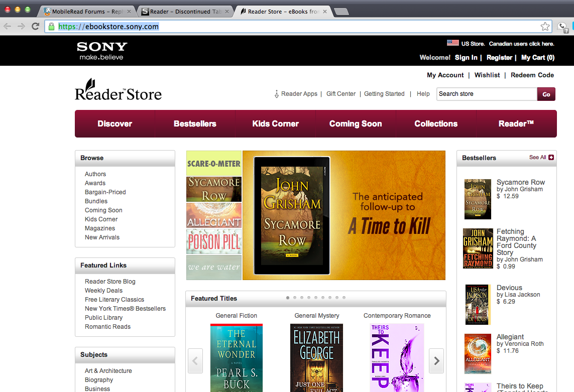Viewport: 574px width, 392px height.
Task: Select the Sycamore Row banner thumbnail
Action: [x=214, y=189]
